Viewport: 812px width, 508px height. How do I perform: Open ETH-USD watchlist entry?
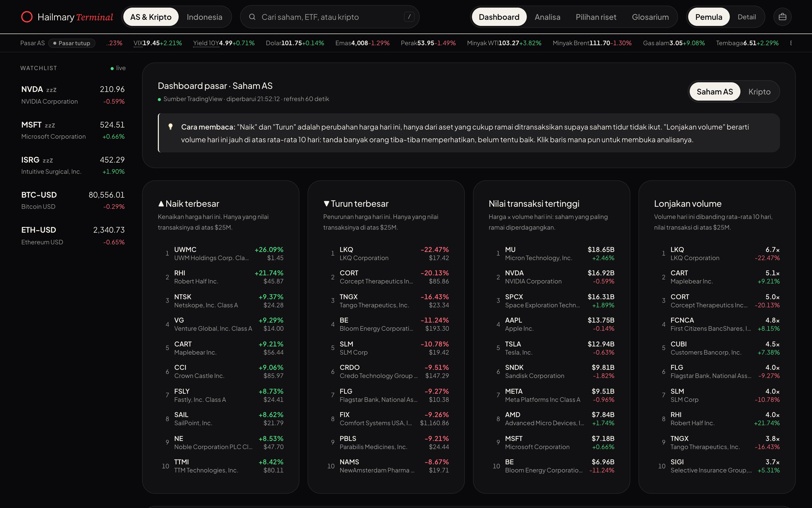[x=73, y=236]
